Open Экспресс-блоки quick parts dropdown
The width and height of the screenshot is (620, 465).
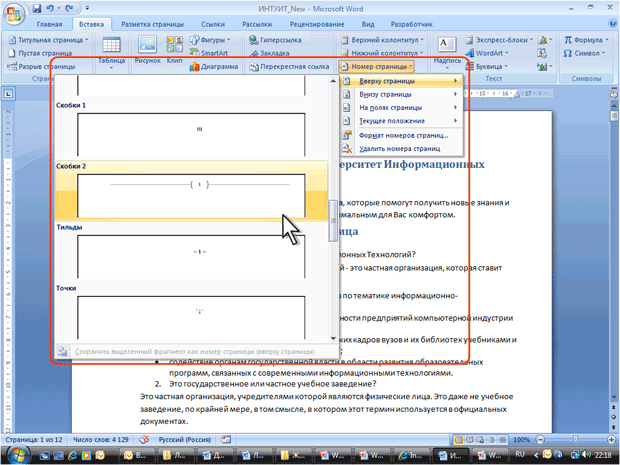click(499, 40)
